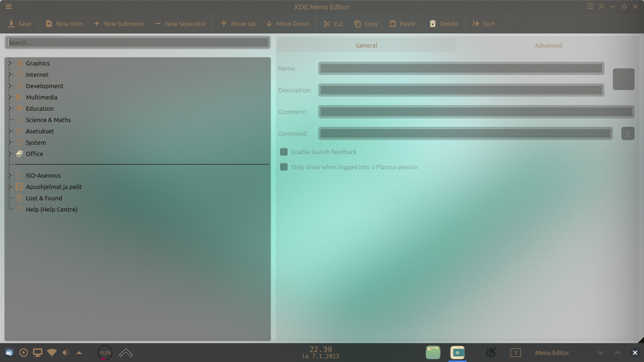Click the Office book icon
This screenshot has width=644, height=362.
pos(19,154)
